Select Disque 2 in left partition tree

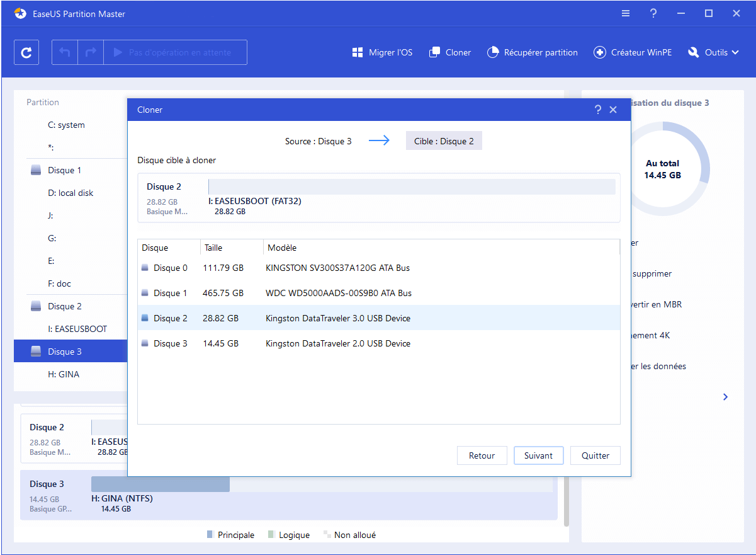pyautogui.click(x=71, y=306)
